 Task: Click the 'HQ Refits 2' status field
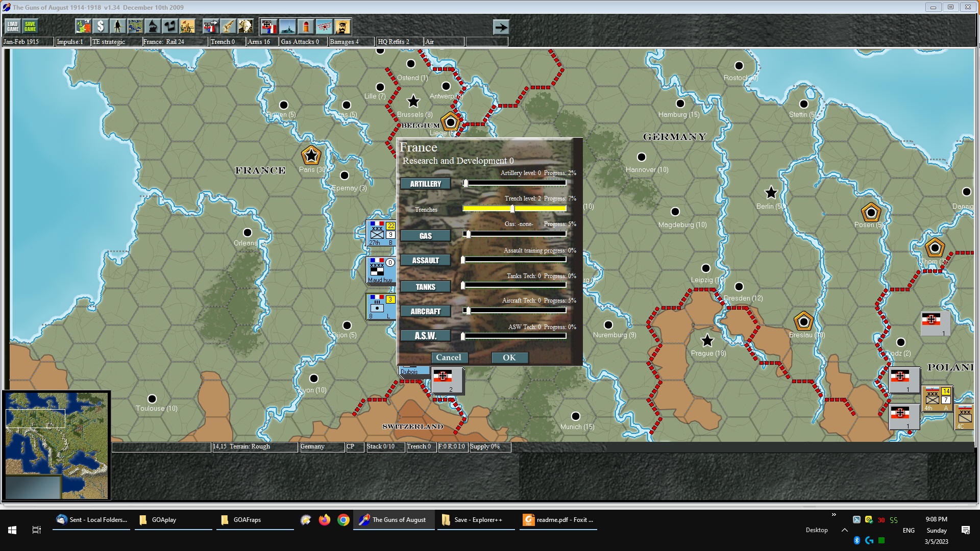pyautogui.click(x=400, y=42)
